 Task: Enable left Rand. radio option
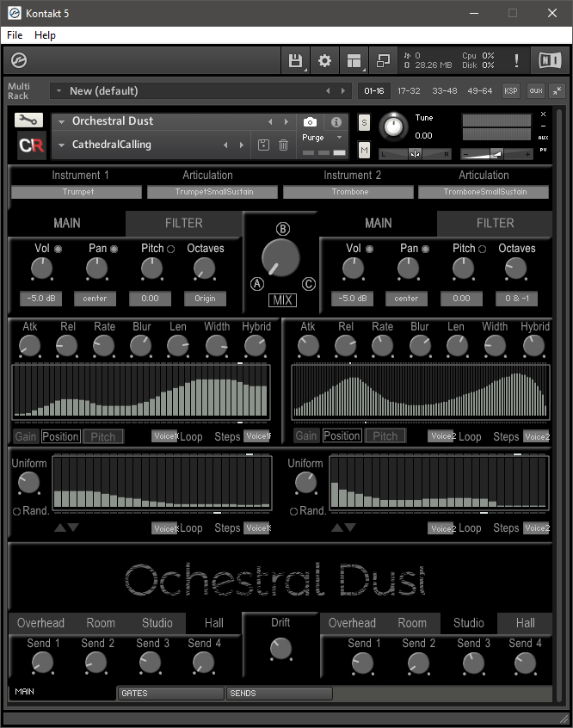tap(16, 511)
